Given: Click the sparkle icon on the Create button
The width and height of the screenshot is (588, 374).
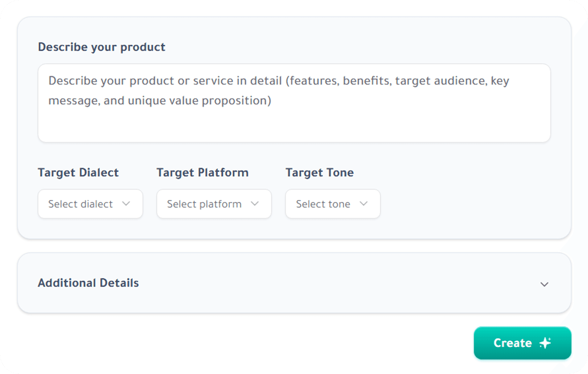Looking at the screenshot, I should tap(545, 343).
